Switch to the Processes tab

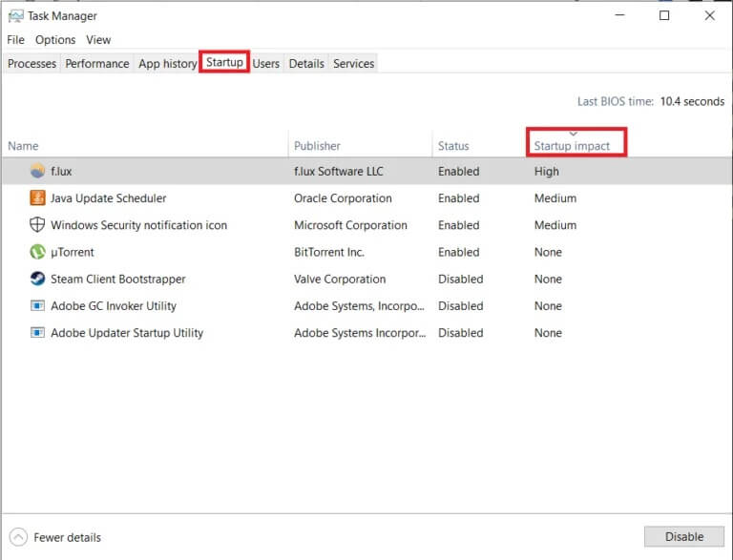pyautogui.click(x=31, y=64)
